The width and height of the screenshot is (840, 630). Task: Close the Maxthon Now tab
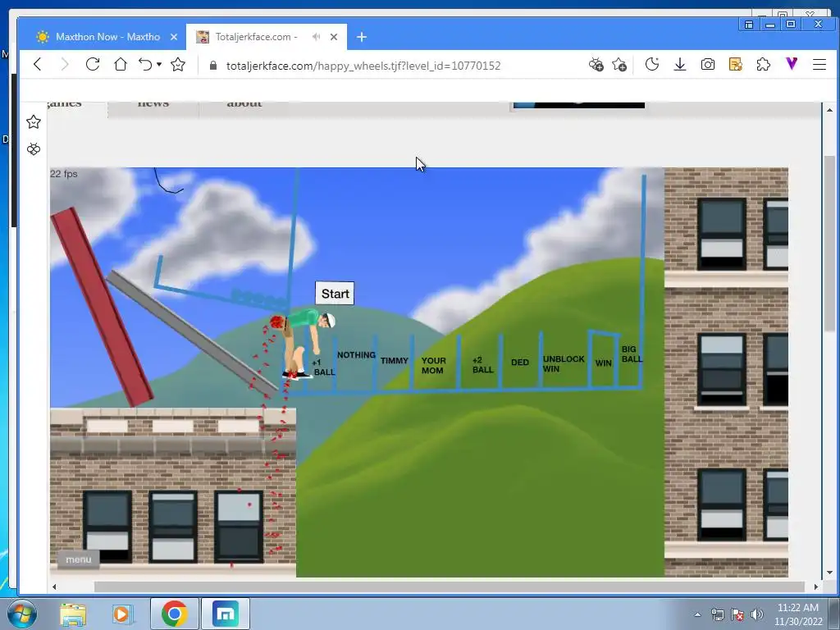[174, 37]
